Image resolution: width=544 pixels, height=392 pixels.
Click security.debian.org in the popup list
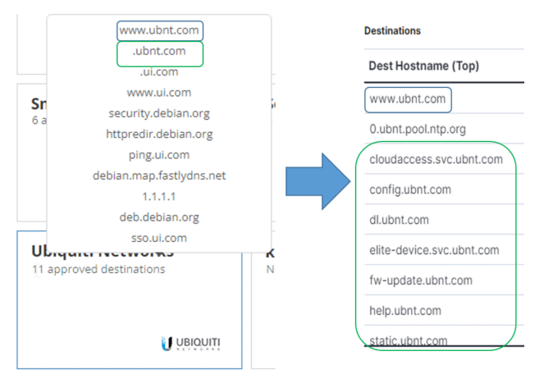pyautogui.click(x=159, y=113)
